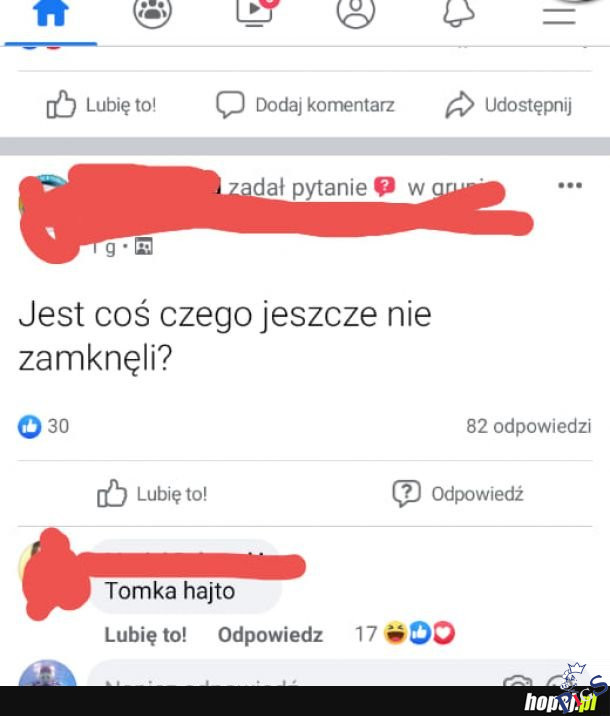The width and height of the screenshot is (610, 716).
Task: Like the top post with Lubię to!
Action: coord(101,105)
